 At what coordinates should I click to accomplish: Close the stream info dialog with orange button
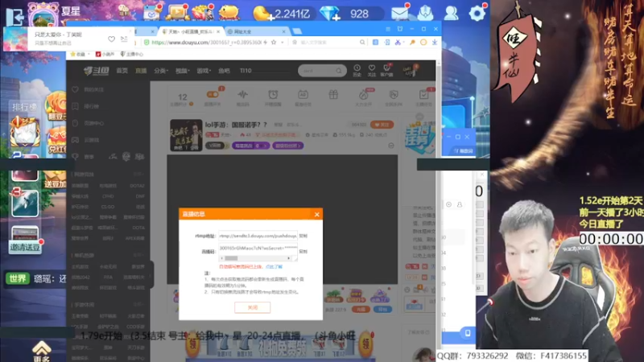pyautogui.click(x=252, y=307)
